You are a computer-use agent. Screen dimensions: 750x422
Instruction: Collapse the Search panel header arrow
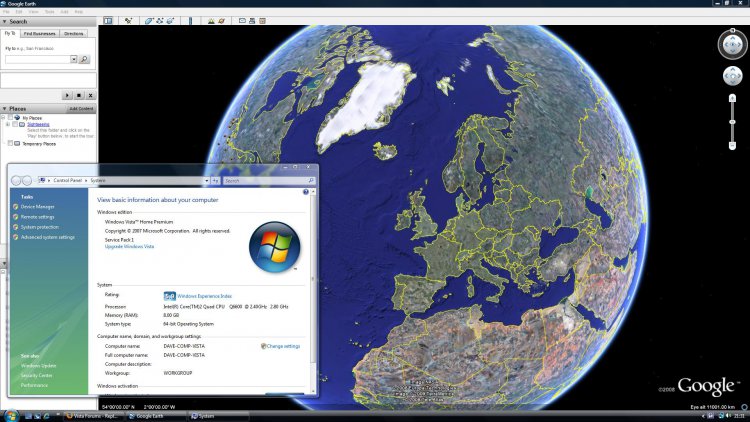(4, 22)
